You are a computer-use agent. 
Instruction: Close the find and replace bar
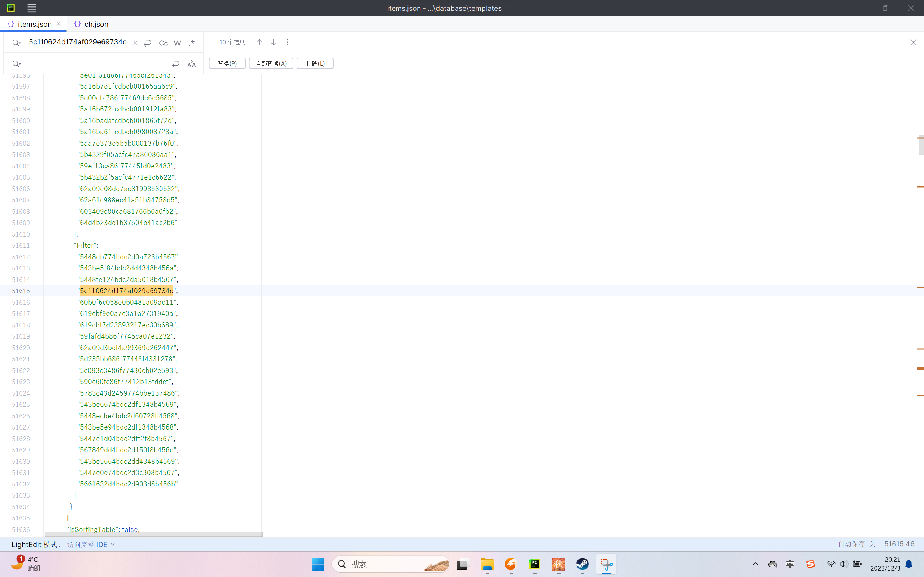(913, 42)
